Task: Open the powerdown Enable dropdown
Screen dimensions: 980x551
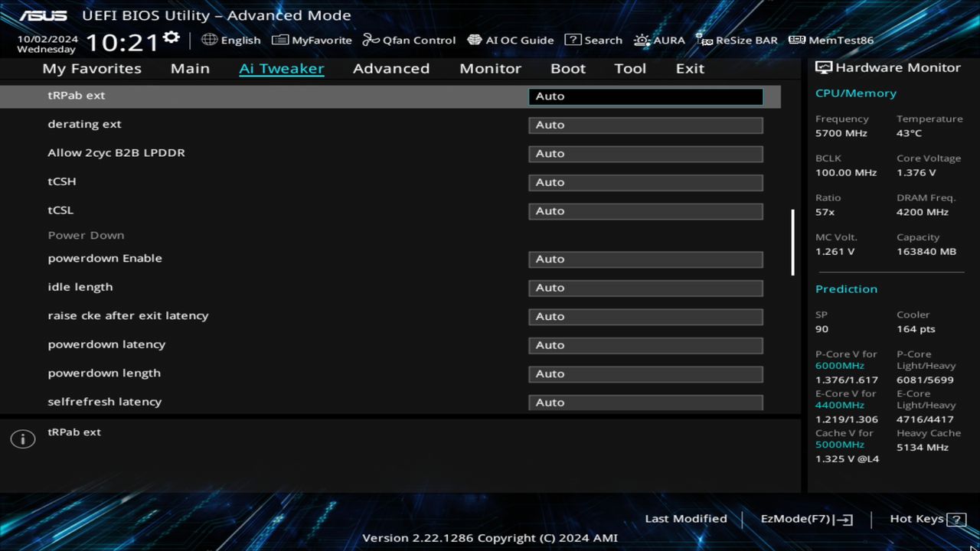Action: 645,259
